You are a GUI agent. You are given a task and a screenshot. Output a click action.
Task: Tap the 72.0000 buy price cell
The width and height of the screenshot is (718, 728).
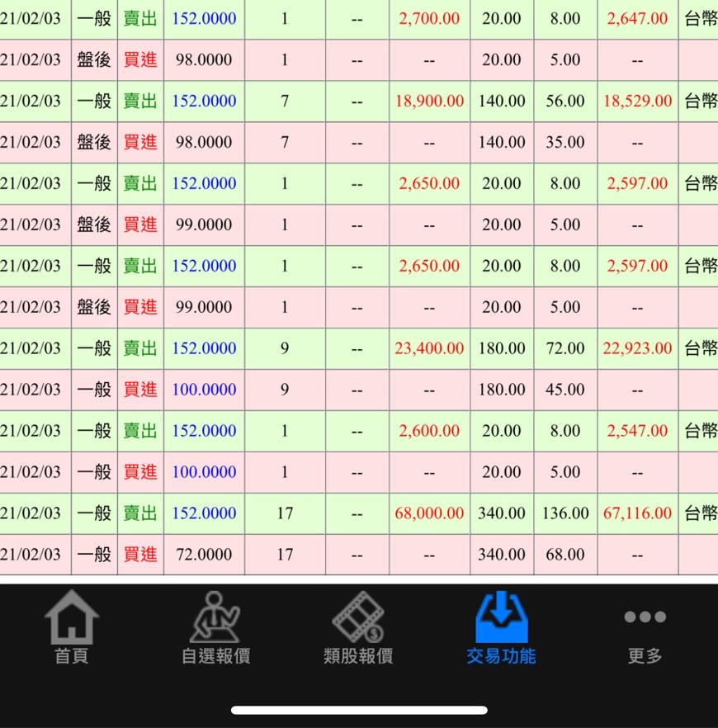204,555
